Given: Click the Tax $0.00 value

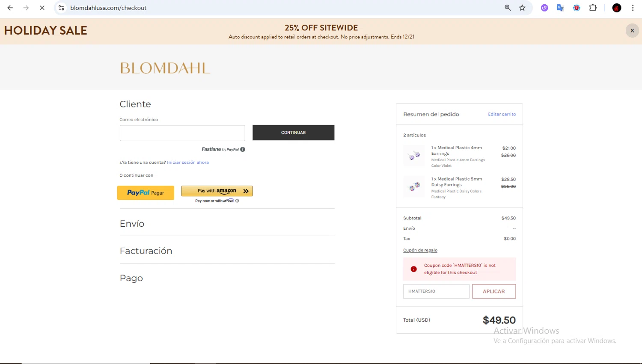Looking at the screenshot, I should [510, 239].
